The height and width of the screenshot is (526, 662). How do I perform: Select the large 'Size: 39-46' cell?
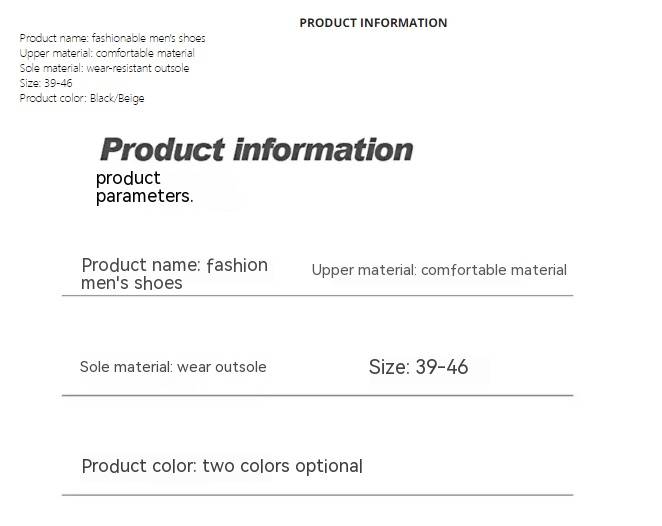418,367
